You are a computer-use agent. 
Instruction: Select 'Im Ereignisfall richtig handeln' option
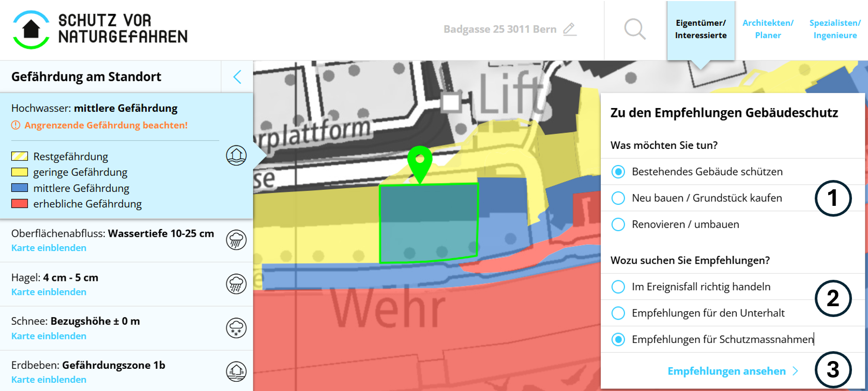coord(618,287)
